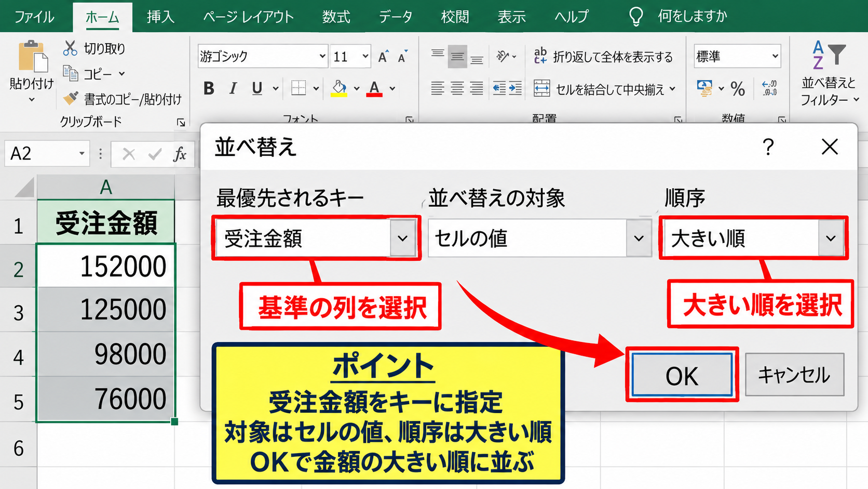Viewport: 868px width, 489px height.
Task: Apply percent style (%)
Action: (738, 89)
